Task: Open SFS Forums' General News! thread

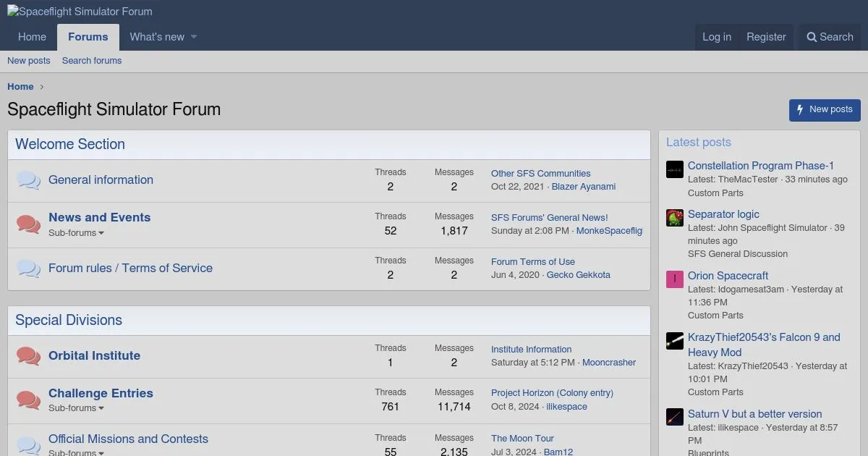Action: [x=549, y=218]
